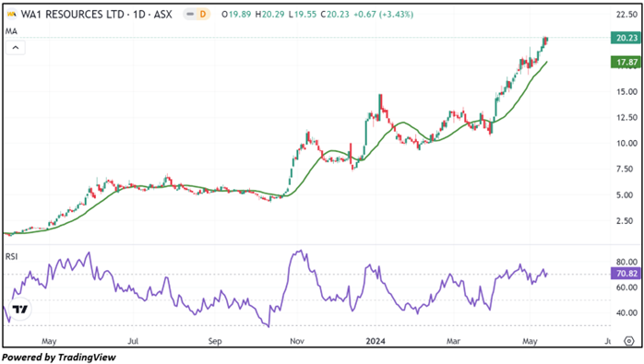Collapse the indicator legend chevron
This screenshot has width=644, height=364.
click(x=16, y=48)
